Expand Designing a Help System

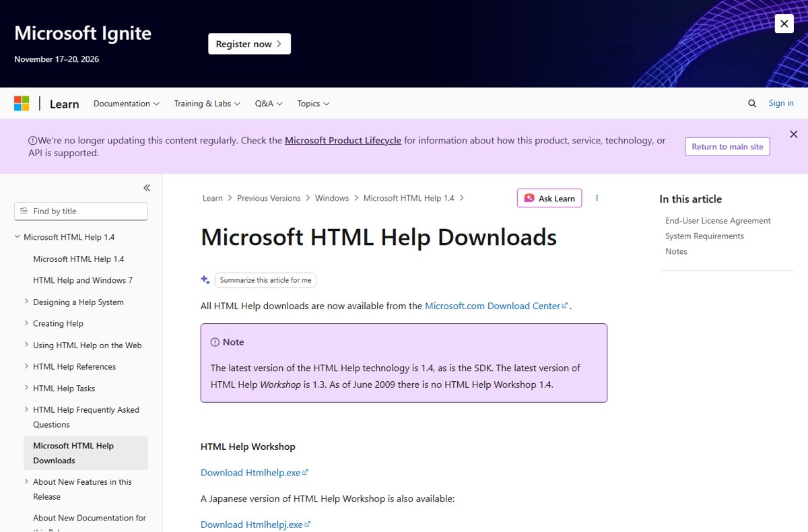[x=26, y=302]
